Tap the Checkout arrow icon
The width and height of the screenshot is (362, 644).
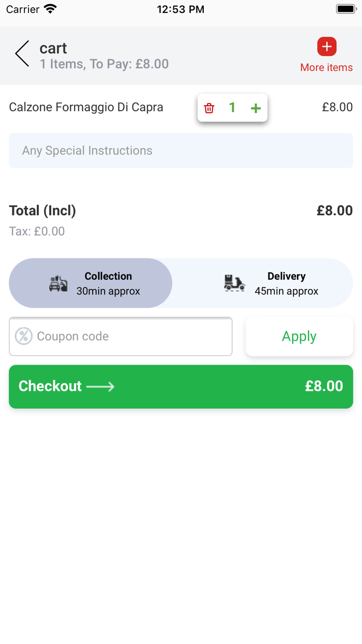click(x=100, y=386)
